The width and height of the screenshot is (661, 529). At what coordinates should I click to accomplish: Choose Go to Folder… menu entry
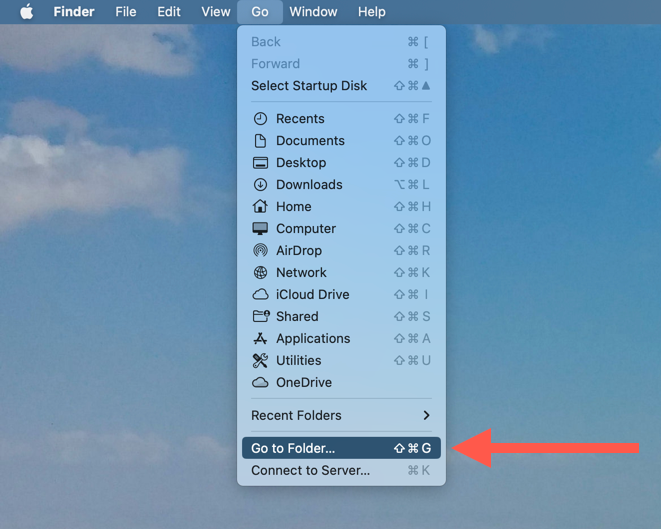coord(341,448)
